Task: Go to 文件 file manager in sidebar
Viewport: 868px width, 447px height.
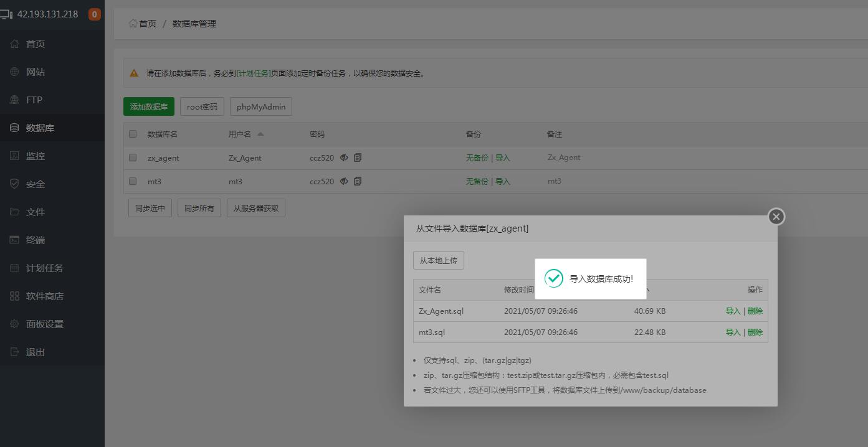Action: [35, 212]
